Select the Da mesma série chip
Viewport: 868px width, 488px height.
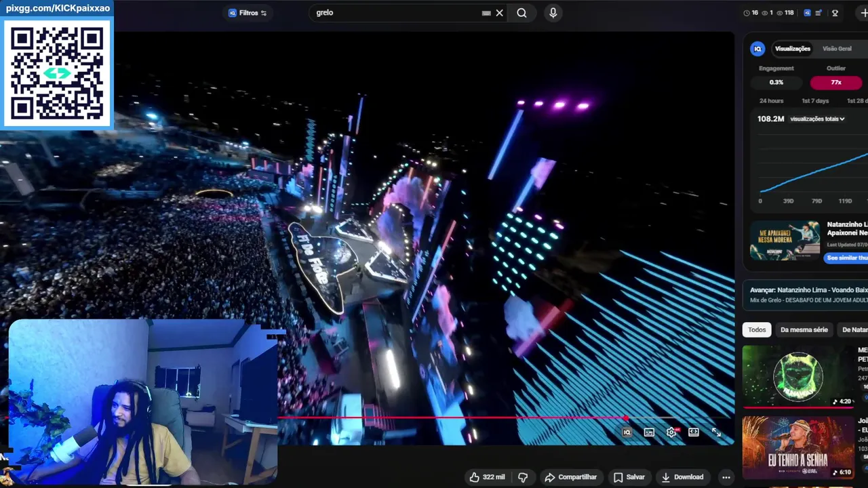tap(804, 330)
